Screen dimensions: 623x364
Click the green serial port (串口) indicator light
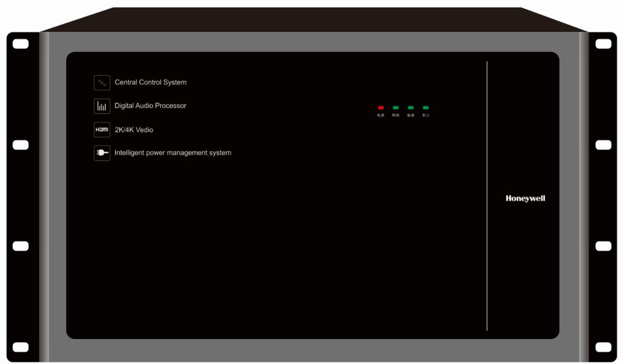pos(425,108)
